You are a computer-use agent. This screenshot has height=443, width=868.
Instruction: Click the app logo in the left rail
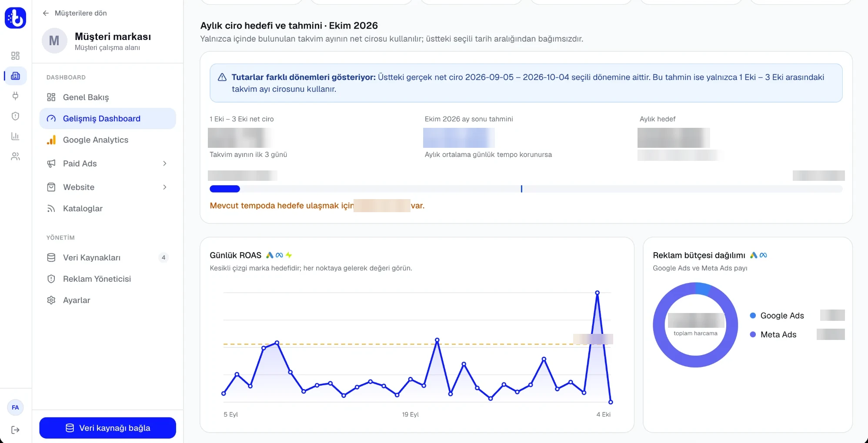coord(15,18)
